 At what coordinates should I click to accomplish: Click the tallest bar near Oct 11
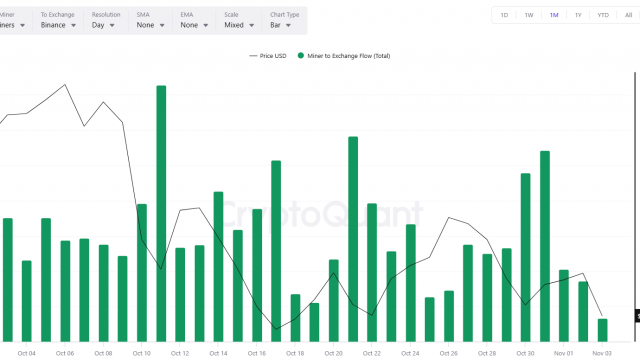pyautogui.click(x=161, y=213)
